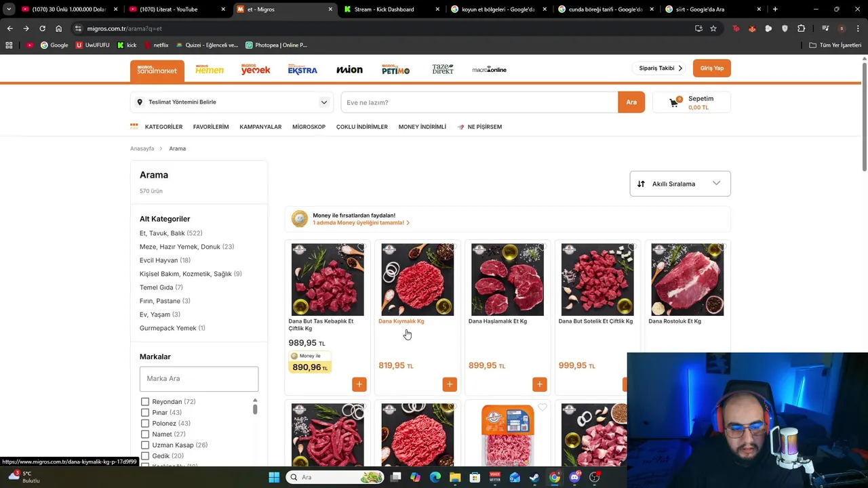Click the orange Ara search button
The width and height of the screenshot is (868, 488).
[631, 102]
